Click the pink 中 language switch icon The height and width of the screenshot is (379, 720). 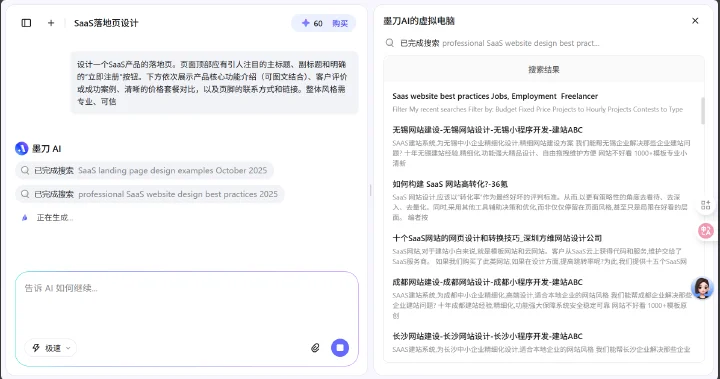tap(706, 230)
